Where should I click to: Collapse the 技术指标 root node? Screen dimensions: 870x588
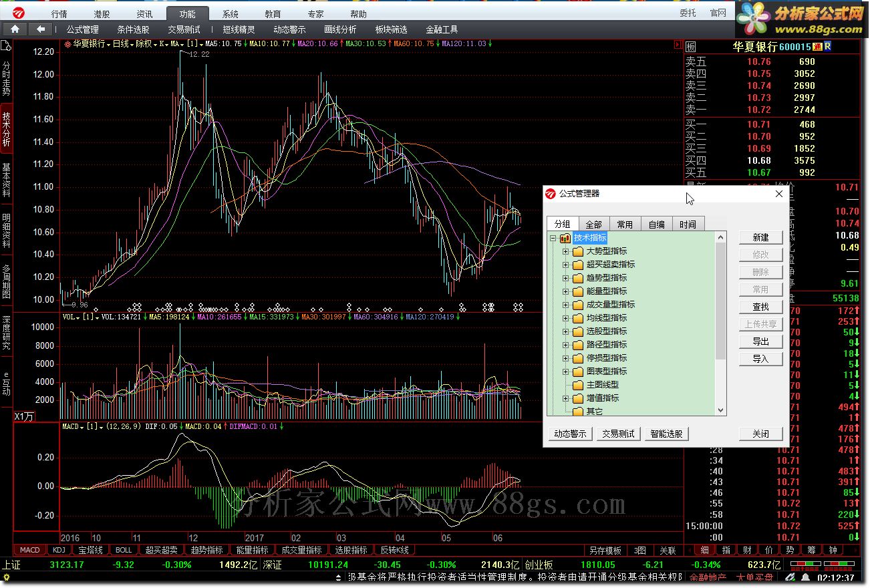point(553,238)
